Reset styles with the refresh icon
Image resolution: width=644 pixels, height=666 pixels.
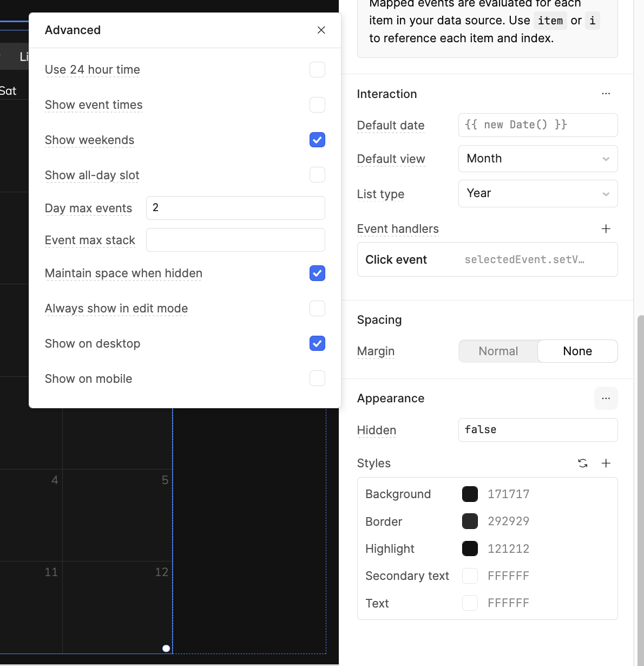(x=582, y=463)
